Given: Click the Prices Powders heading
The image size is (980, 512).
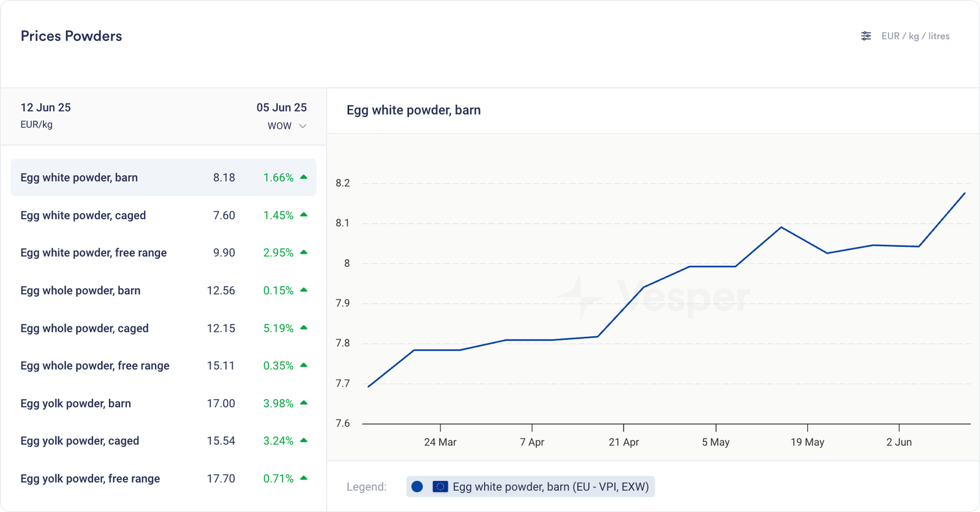Looking at the screenshot, I should 71,36.
